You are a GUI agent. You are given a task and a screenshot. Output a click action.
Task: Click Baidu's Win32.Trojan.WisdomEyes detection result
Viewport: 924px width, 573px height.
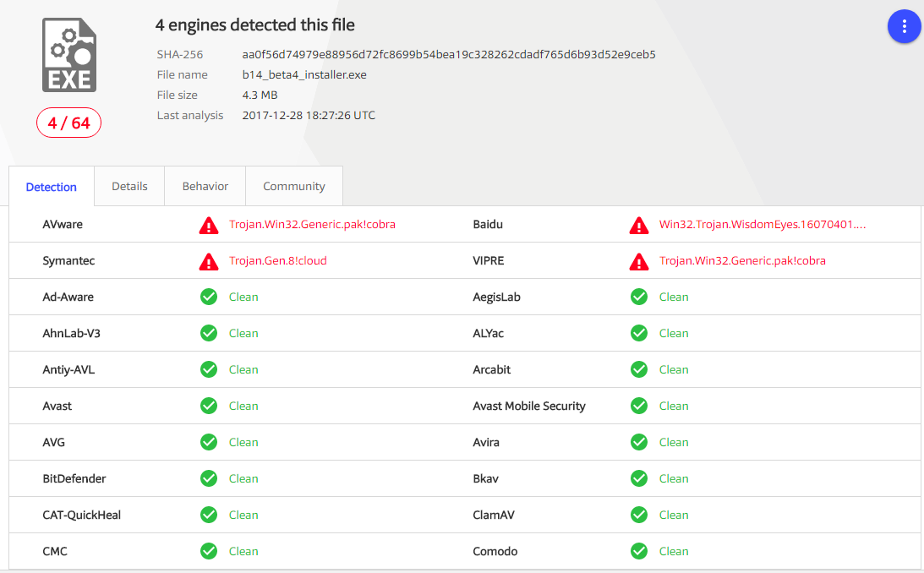click(763, 224)
